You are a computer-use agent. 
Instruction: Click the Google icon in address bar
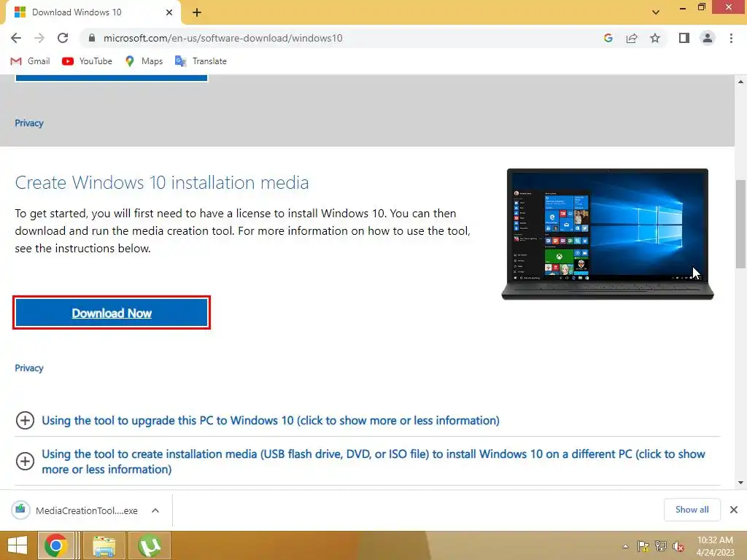pyautogui.click(x=608, y=38)
